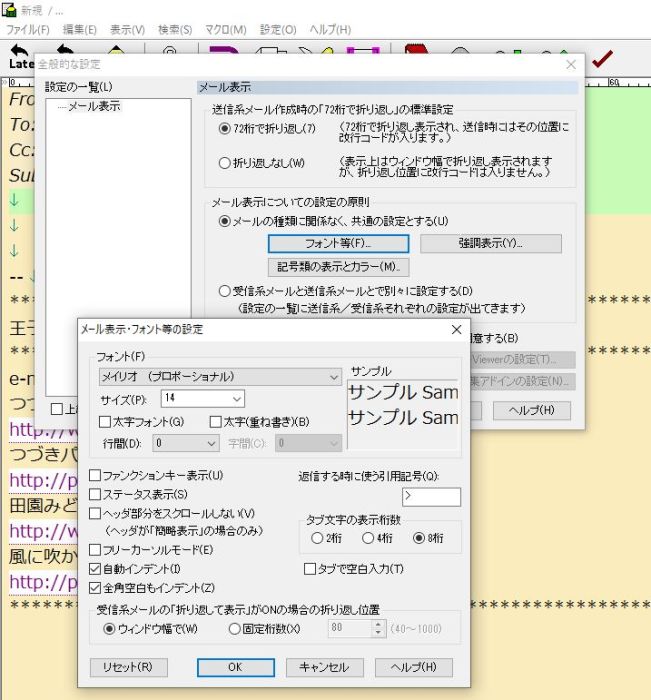Open 記号類の表示とカラー settings
This screenshot has width=651, height=700.
click(x=338, y=267)
